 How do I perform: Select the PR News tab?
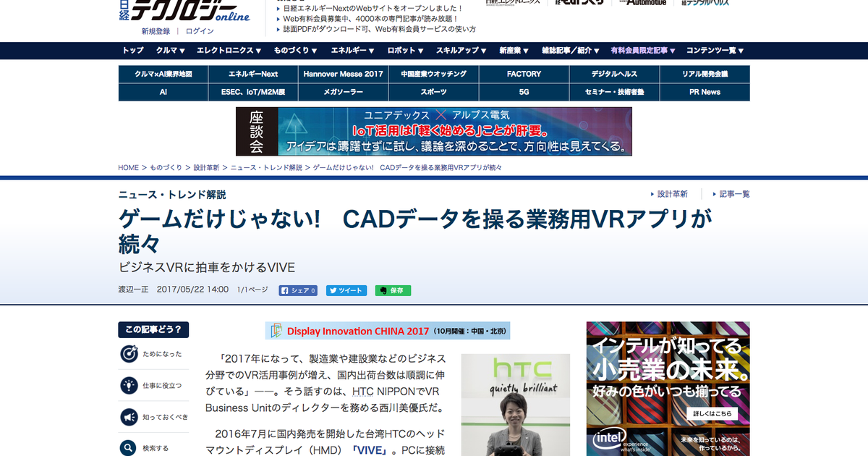click(705, 92)
